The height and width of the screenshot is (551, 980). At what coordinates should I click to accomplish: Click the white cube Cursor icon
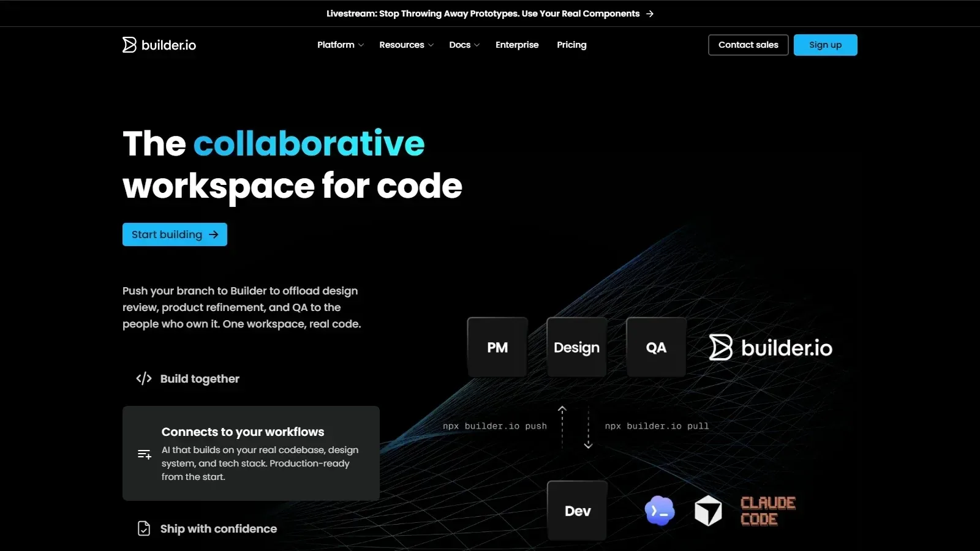(x=708, y=511)
